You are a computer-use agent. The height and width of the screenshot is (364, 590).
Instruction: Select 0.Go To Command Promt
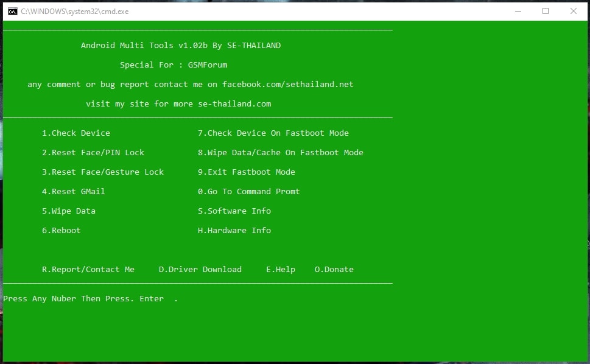point(248,191)
